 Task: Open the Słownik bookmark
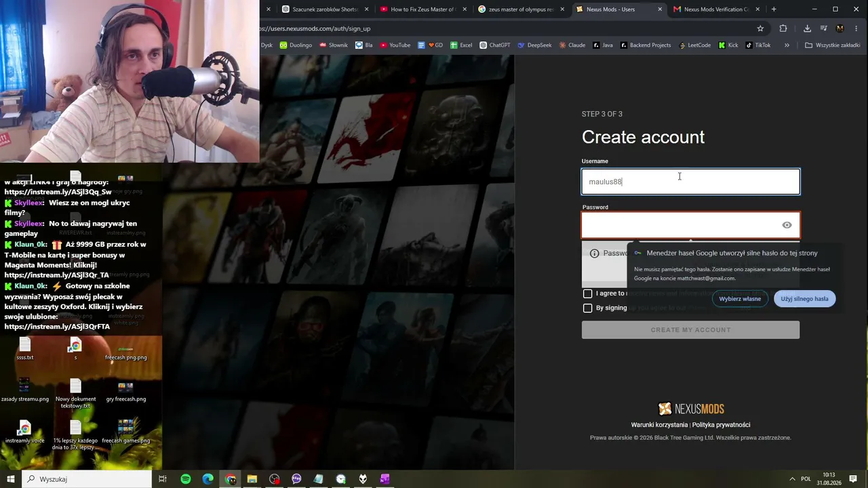(333, 45)
